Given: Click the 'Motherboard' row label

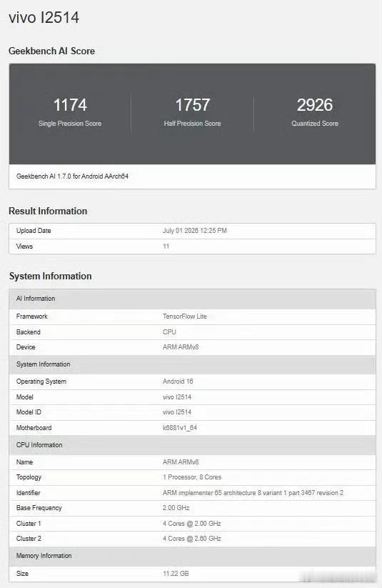Looking at the screenshot, I should coord(34,428).
